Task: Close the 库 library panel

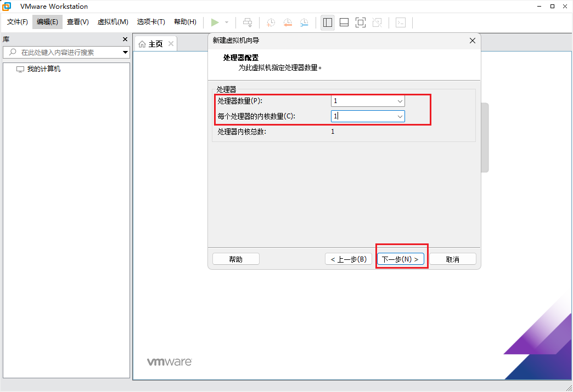Action: click(x=125, y=39)
